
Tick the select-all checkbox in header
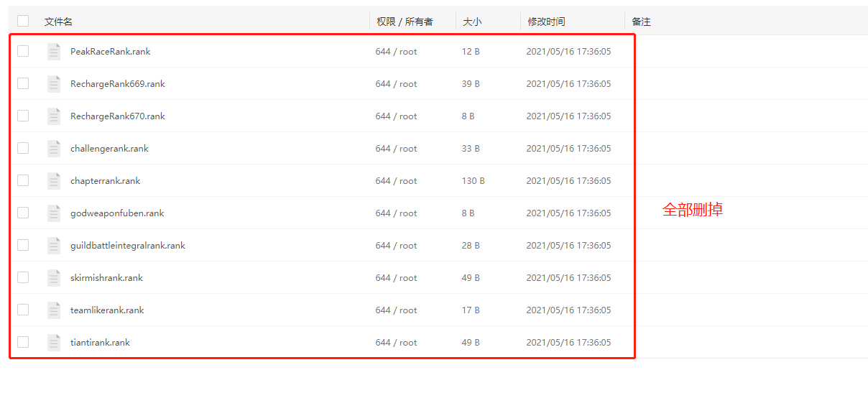(23, 22)
